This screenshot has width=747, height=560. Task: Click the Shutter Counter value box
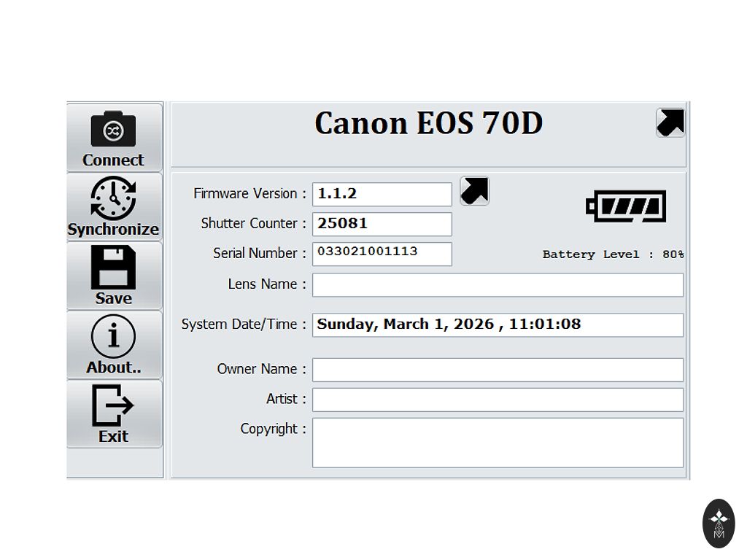382,224
